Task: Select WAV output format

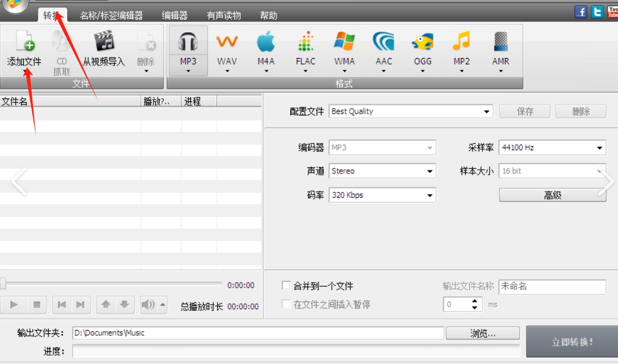Action: 227,41
